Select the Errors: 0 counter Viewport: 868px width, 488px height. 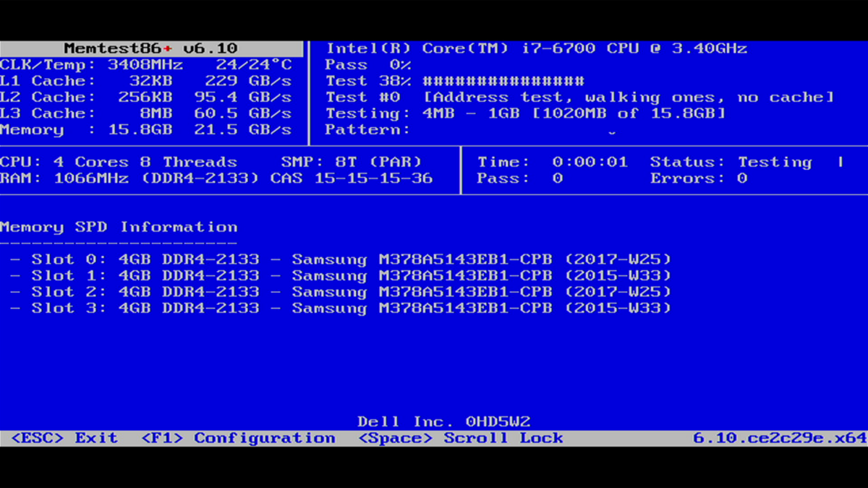coord(699,178)
